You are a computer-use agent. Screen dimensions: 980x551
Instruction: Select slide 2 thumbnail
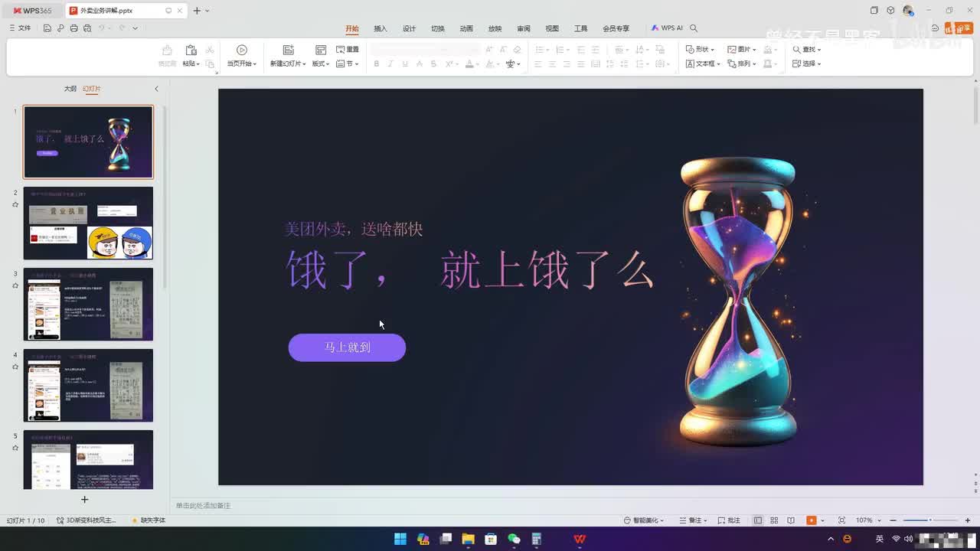(88, 223)
